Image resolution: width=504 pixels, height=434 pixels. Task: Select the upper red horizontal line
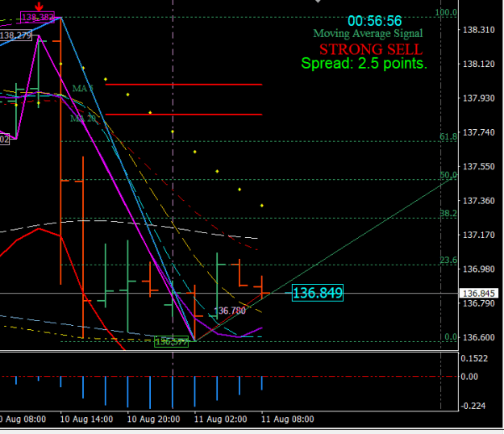coord(184,85)
